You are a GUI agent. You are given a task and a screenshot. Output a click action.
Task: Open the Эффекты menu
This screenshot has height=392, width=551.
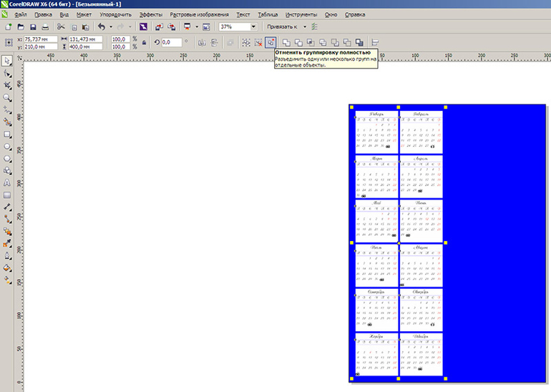click(150, 14)
